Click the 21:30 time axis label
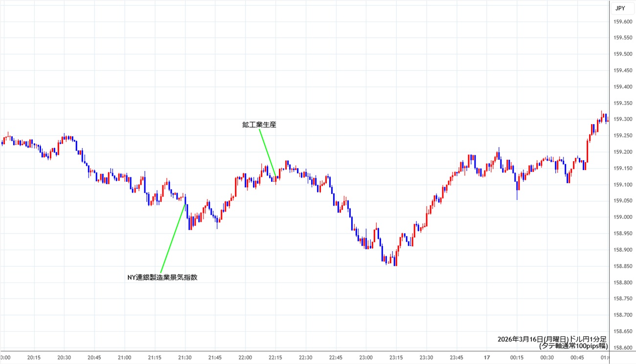The image size is (636, 364). pyautogui.click(x=185, y=357)
